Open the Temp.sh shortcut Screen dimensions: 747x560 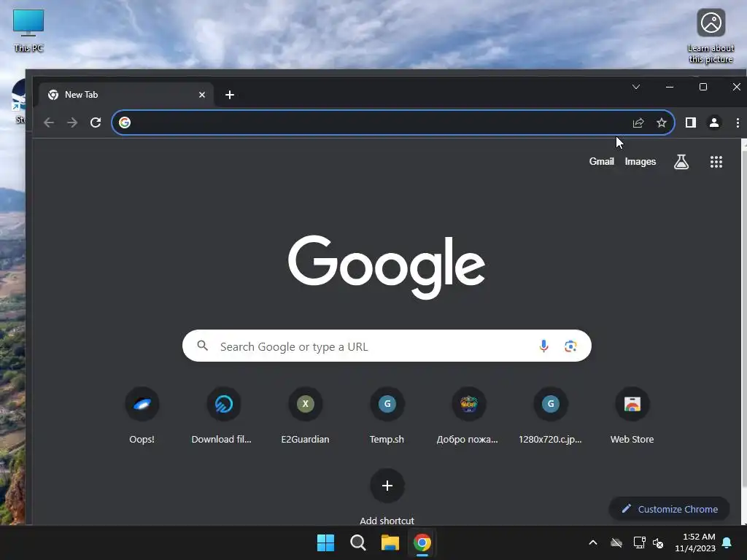click(x=387, y=416)
